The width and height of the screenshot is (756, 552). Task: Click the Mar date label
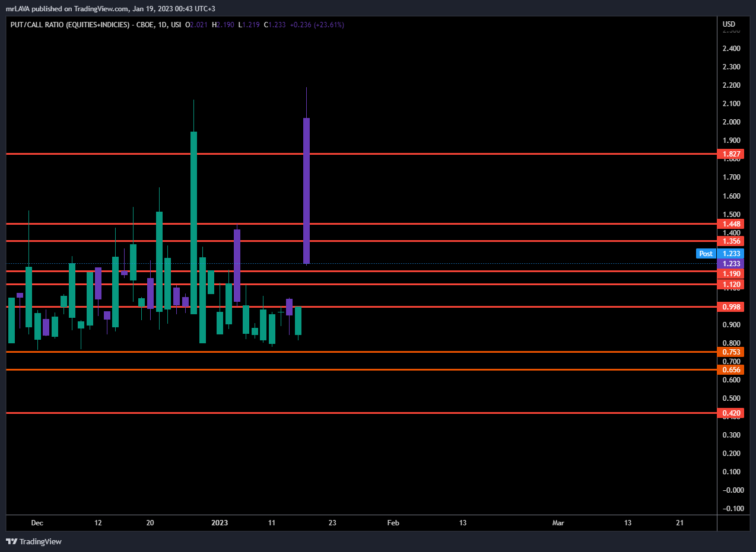pos(558,523)
